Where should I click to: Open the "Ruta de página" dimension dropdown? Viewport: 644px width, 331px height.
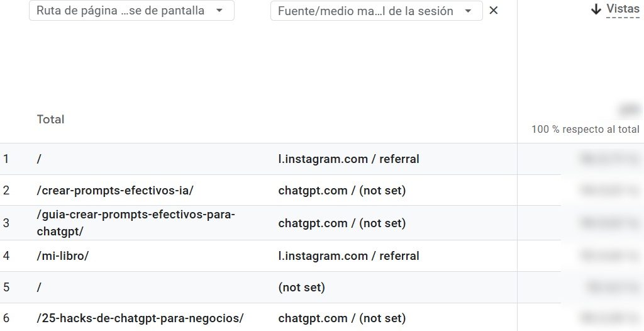tap(131, 11)
